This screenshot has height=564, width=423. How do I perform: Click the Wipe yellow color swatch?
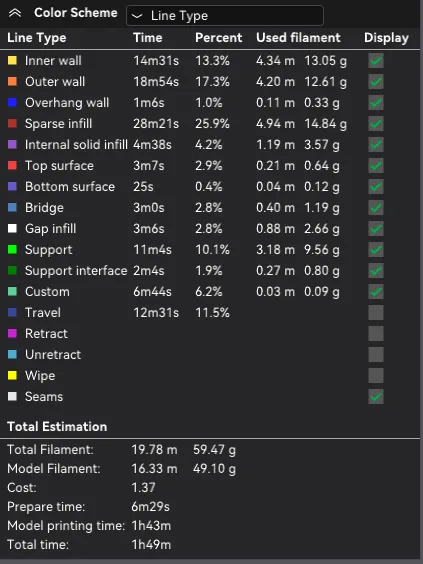coord(12,376)
